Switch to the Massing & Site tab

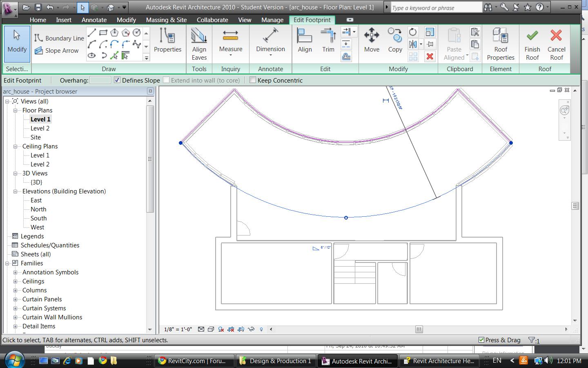(166, 20)
